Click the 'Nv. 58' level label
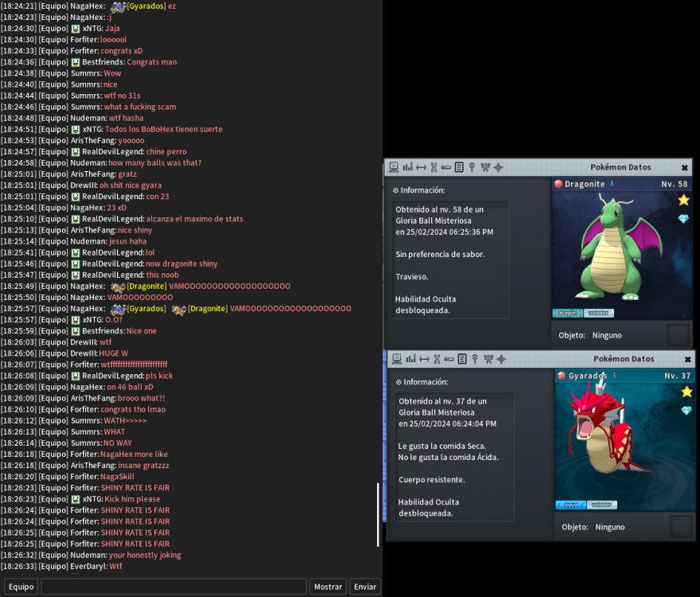 point(674,184)
